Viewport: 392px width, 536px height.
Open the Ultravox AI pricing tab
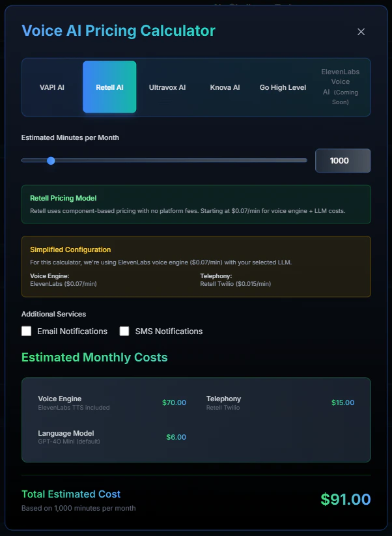click(x=167, y=87)
